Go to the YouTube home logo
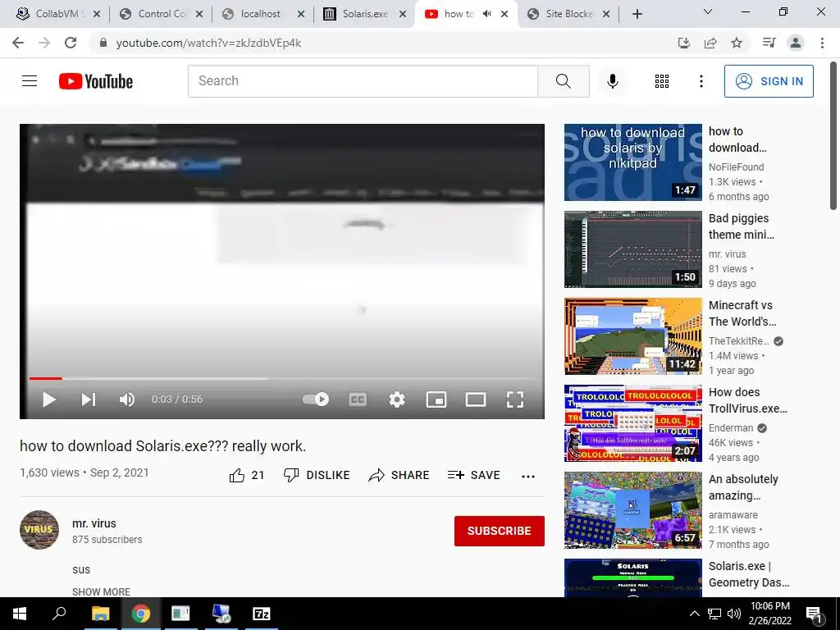This screenshot has height=630, width=840. coord(96,81)
